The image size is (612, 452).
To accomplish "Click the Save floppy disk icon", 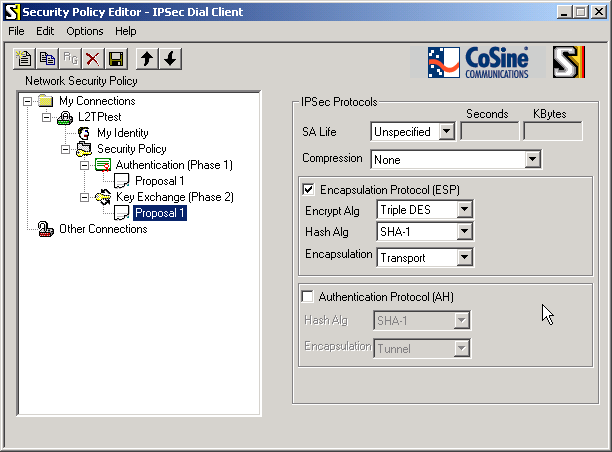I will pos(116,59).
